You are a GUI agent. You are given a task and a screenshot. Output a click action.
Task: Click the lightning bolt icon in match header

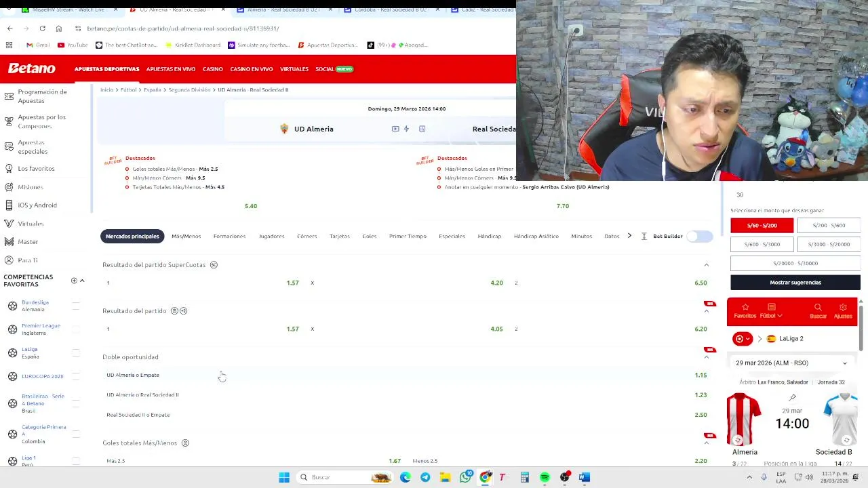pos(406,129)
